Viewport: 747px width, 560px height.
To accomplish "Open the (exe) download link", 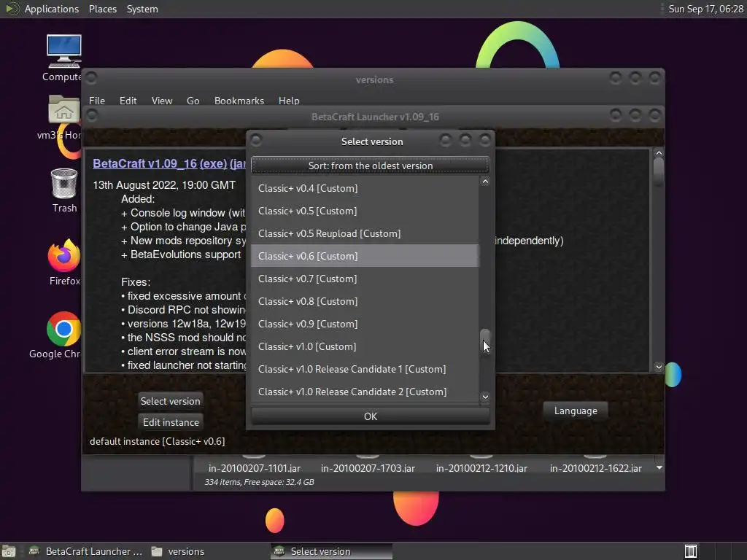I will [213, 163].
